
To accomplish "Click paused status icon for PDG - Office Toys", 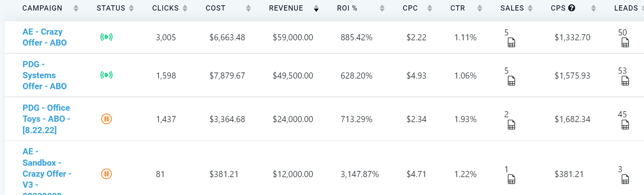I will point(107,119).
